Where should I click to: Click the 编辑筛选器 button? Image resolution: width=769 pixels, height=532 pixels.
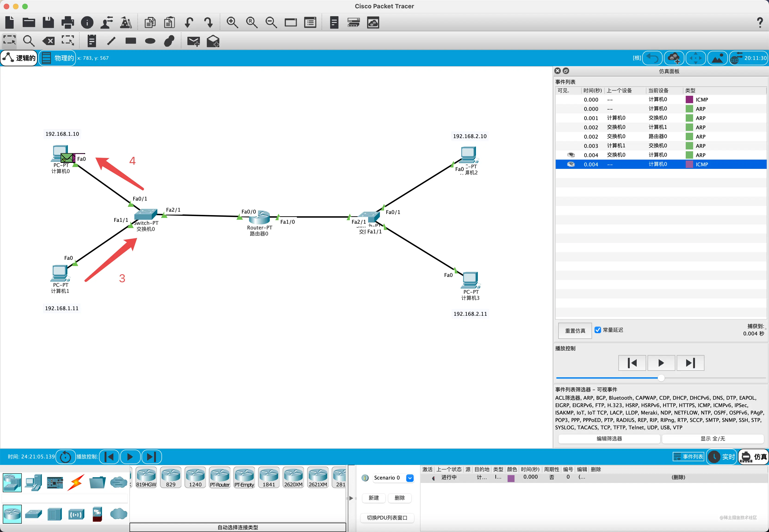click(x=609, y=438)
